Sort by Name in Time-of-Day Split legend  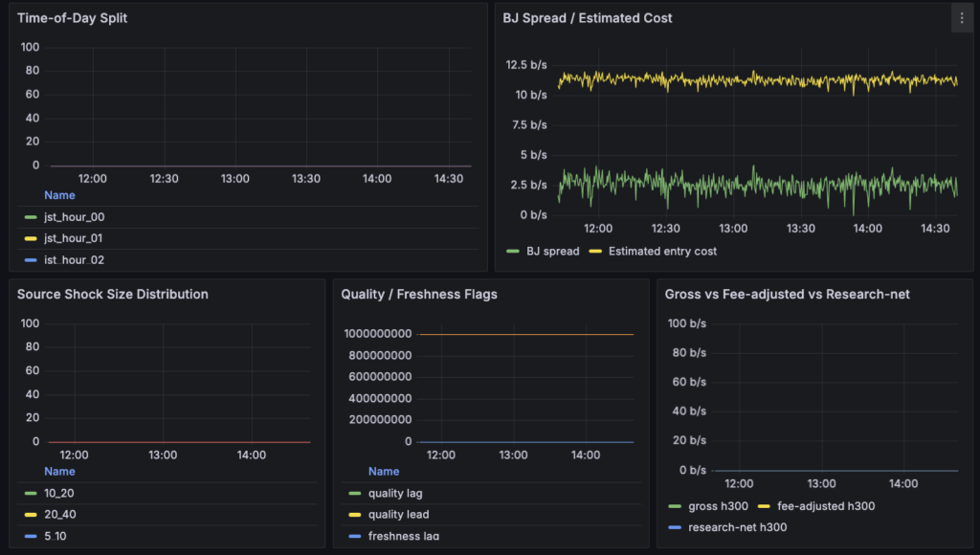[x=59, y=195]
